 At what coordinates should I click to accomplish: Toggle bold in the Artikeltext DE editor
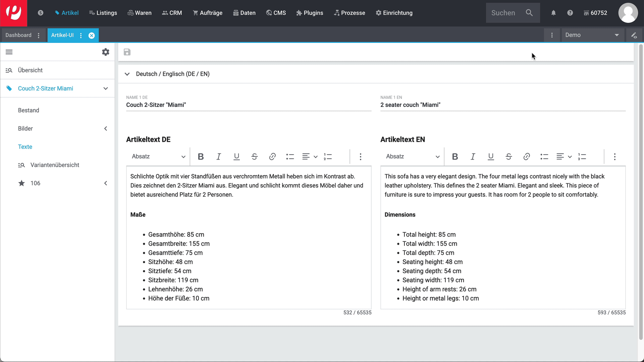201,157
